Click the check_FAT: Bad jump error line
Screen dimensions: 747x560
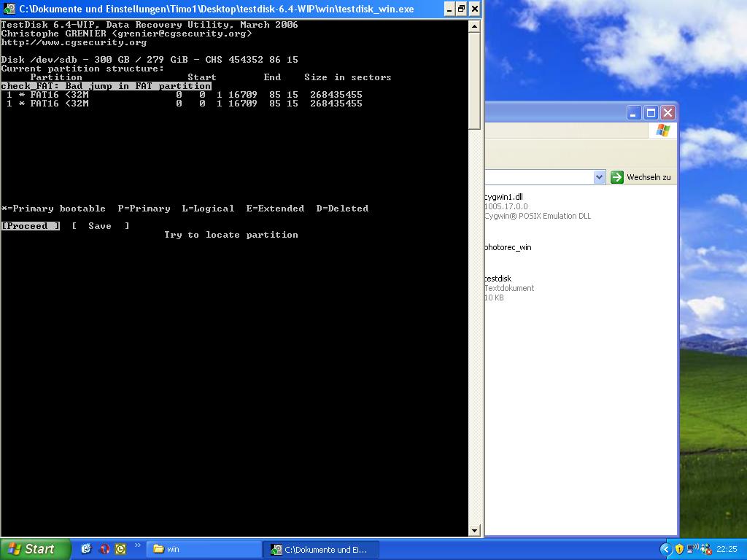coord(106,86)
